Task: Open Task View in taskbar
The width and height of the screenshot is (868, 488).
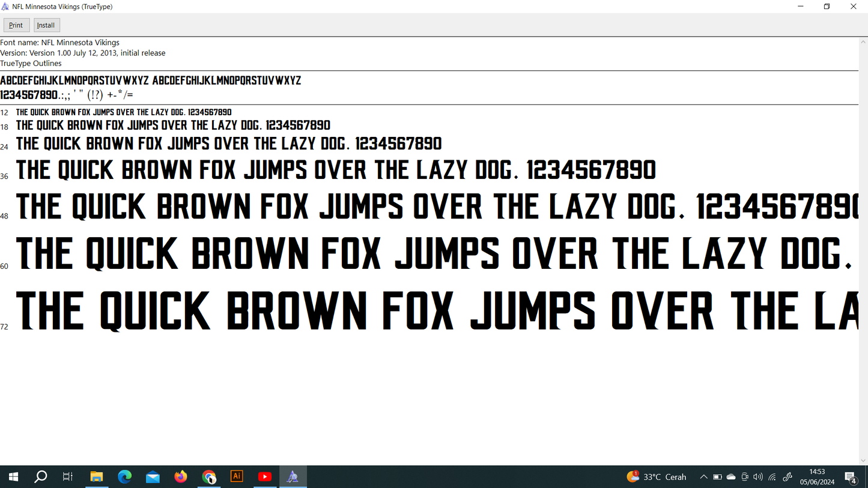Action: (68, 477)
